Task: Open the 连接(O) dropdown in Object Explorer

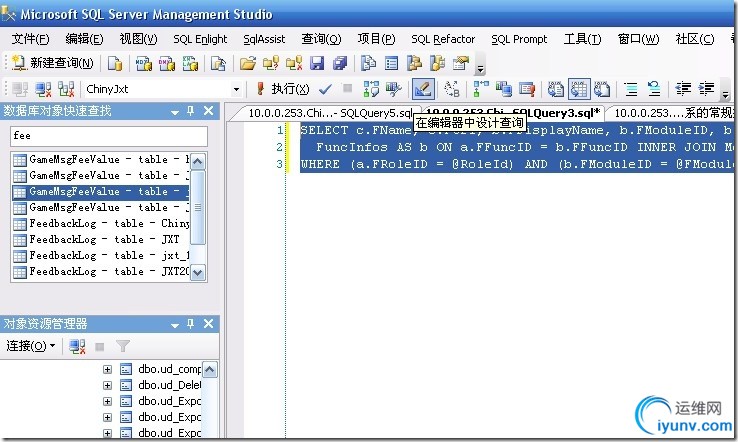Action: click(x=31, y=346)
